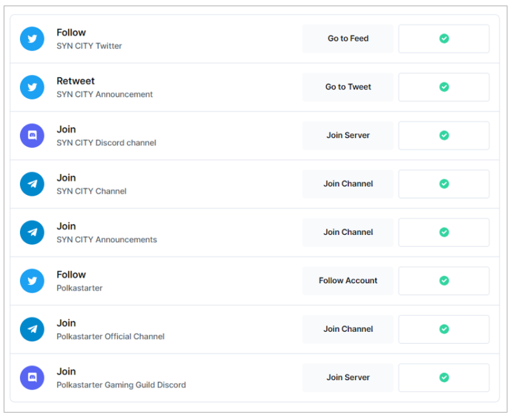
Task: Click the checkmark box for Polkastarter Gaming Guild Discord
Action: click(x=444, y=378)
